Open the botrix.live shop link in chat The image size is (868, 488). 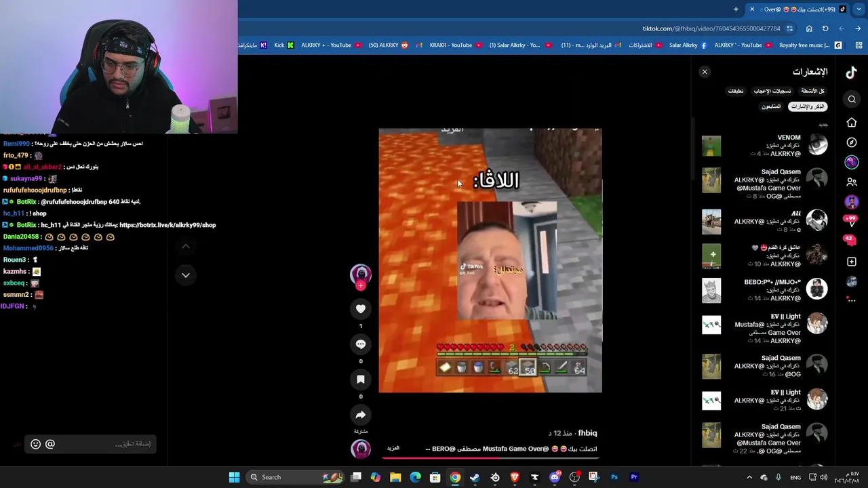coord(167,225)
